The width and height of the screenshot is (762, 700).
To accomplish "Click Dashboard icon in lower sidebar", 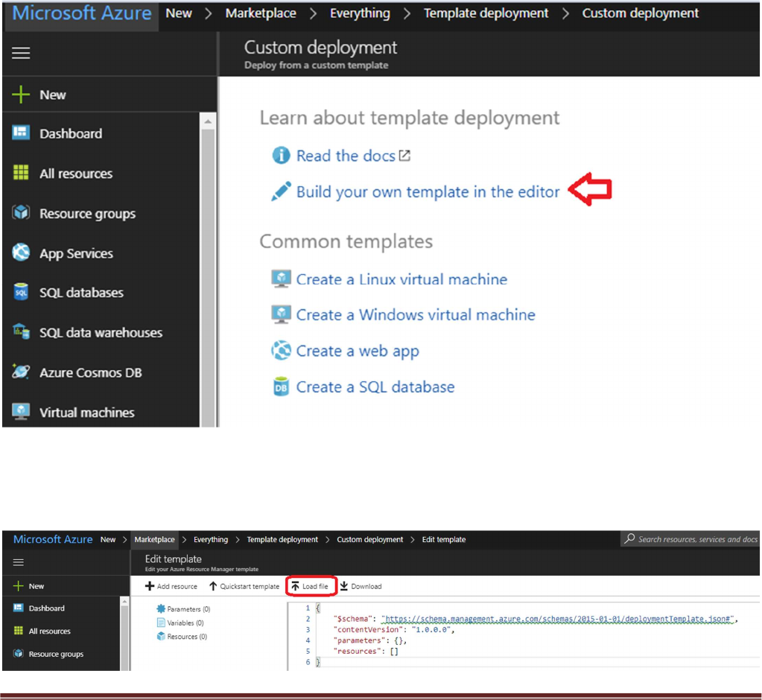I will click(x=19, y=608).
